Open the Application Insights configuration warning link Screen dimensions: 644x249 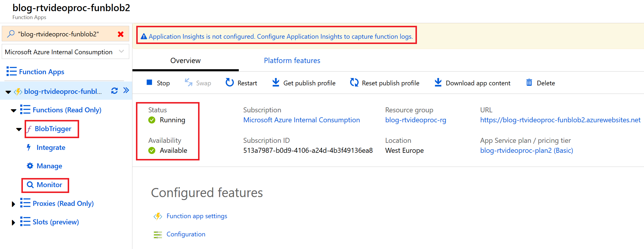(x=280, y=37)
